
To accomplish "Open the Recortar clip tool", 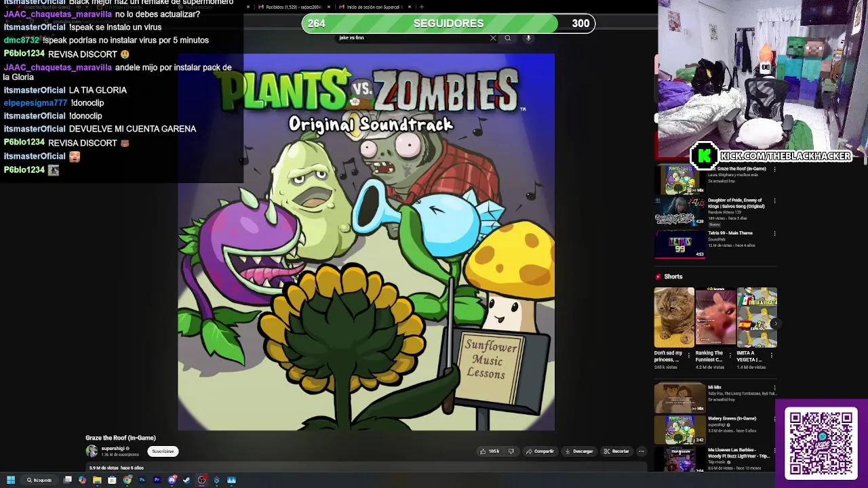I will (x=616, y=451).
